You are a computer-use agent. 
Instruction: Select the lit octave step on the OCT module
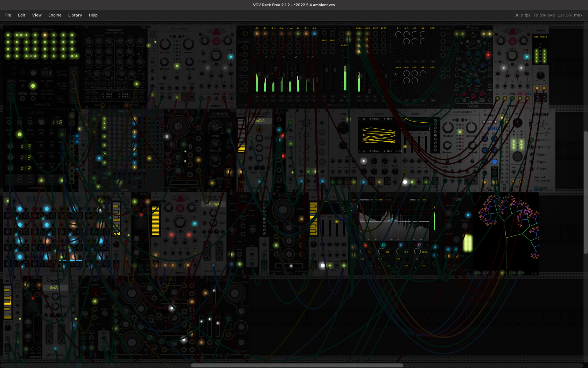point(435,135)
